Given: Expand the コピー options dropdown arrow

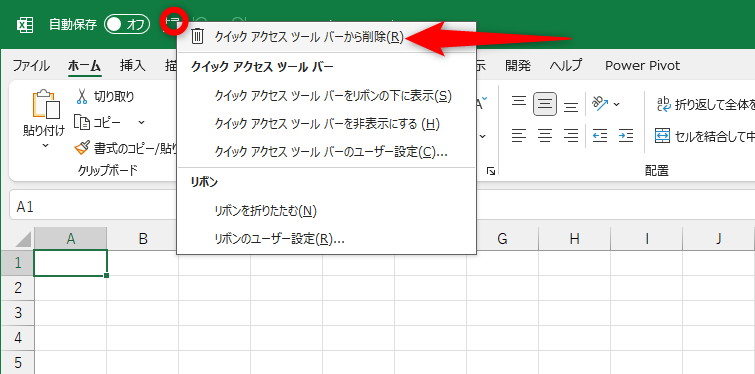Looking at the screenshot, I should [x=142, y=122].
